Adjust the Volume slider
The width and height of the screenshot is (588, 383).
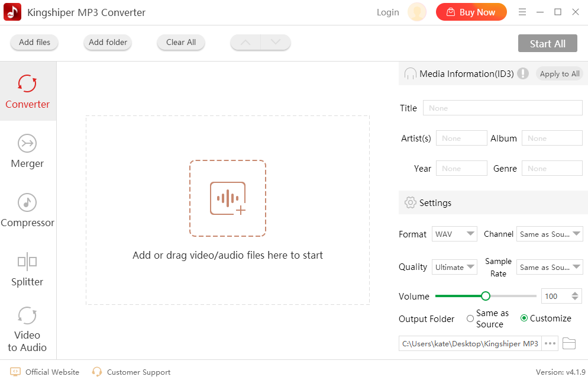[485, 296]
